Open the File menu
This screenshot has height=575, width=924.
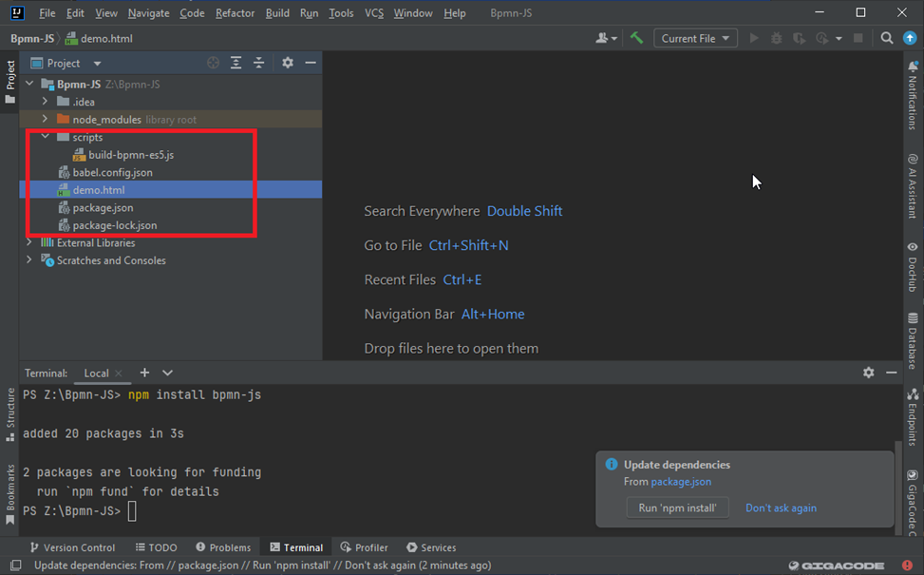[x=47, y=13]
